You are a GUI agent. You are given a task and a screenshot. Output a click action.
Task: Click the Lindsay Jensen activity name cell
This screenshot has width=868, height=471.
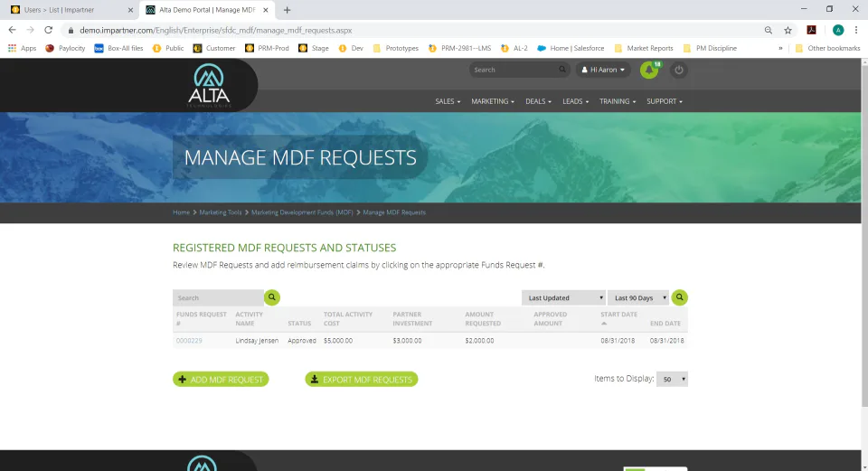257,341
